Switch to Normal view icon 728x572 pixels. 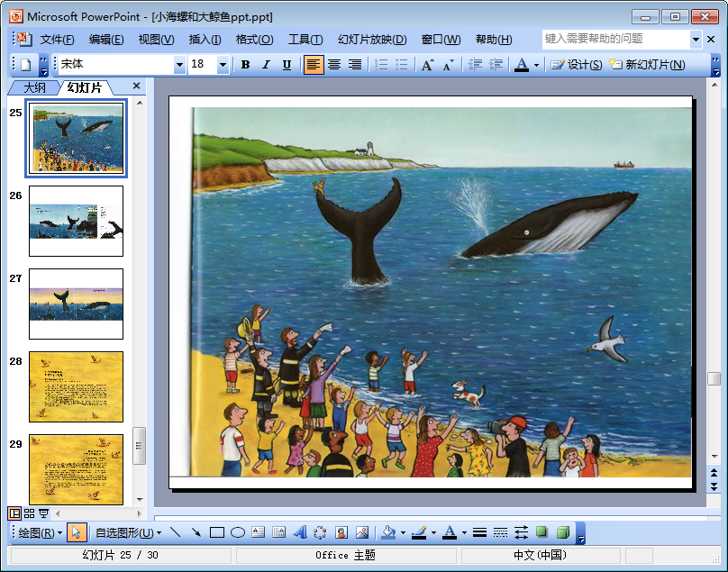click(14, 513)
